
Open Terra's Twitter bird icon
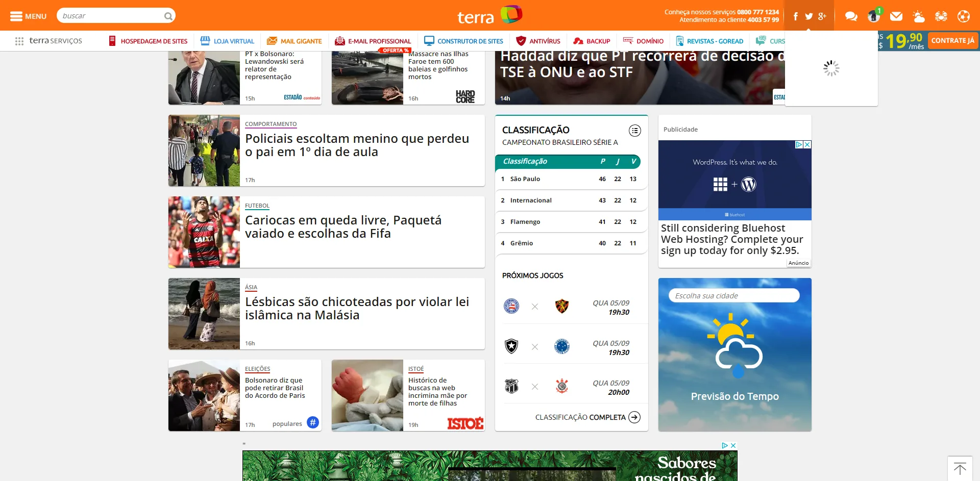tap(808, 16)
